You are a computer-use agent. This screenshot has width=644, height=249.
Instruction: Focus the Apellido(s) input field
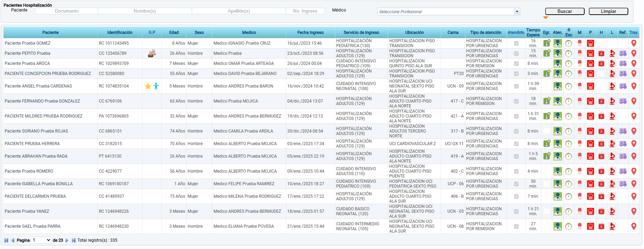tap(239, 11)
